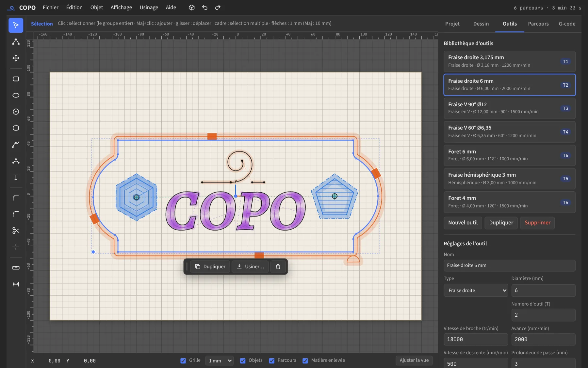The height and width of the screenshot is (368, 588).
Task: Open the Affichage menu
Action: pos(121,8)
